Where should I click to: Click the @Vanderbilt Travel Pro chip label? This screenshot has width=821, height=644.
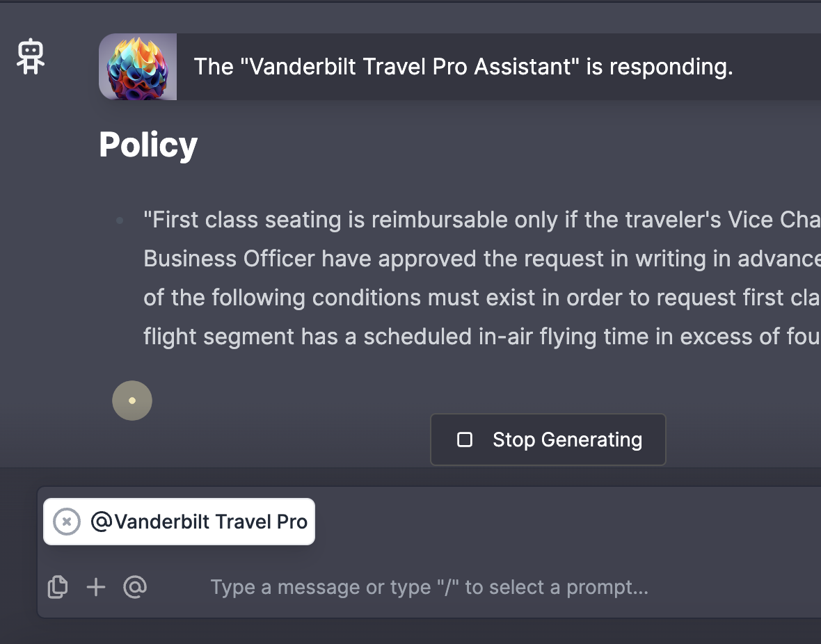(x=199, y=522)
